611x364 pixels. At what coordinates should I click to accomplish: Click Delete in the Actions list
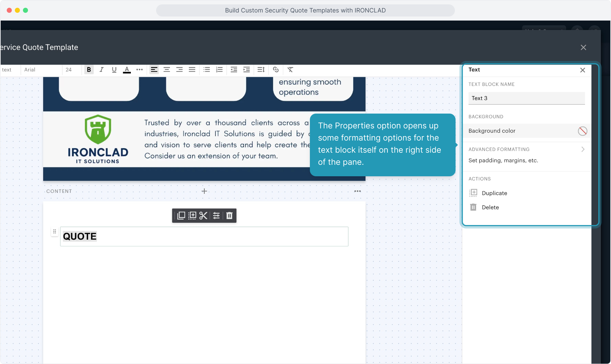(x=484, y=207)
